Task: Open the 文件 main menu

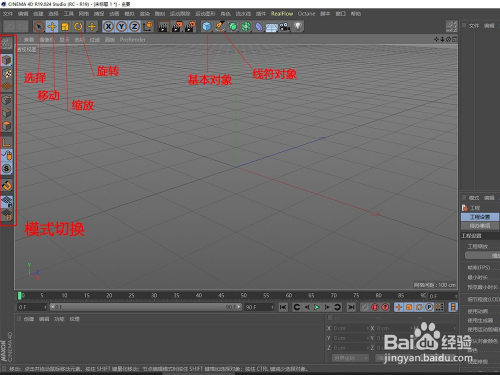Action: click(x=8, y=14)
